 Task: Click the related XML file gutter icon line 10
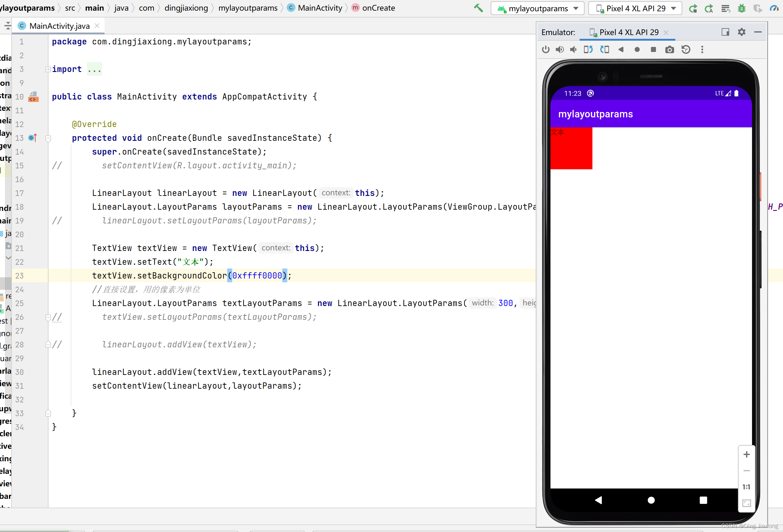[33, 97]
